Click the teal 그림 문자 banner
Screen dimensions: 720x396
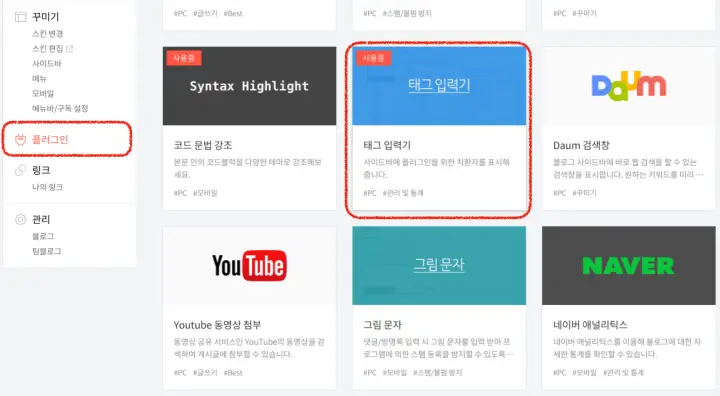point(439,266)
